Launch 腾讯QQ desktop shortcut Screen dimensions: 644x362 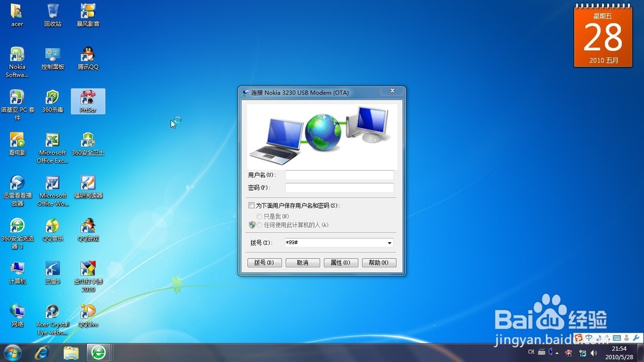pyautogui.click(x=88, y=59)
